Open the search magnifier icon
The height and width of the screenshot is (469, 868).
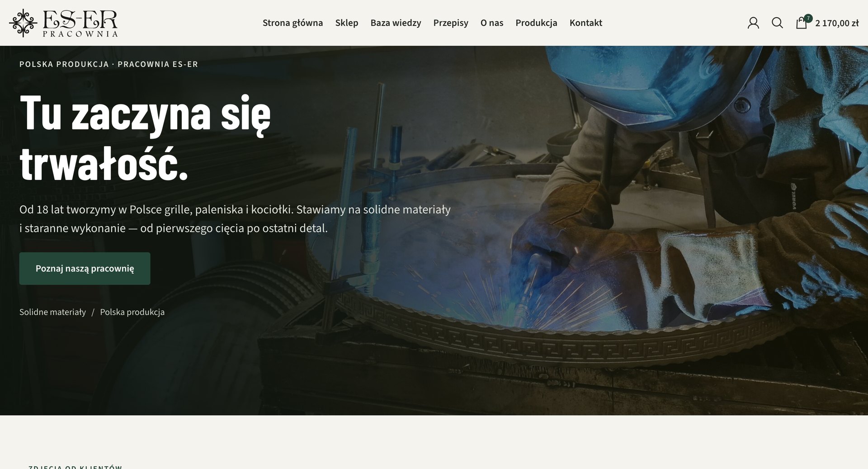(x=777, y=23)
